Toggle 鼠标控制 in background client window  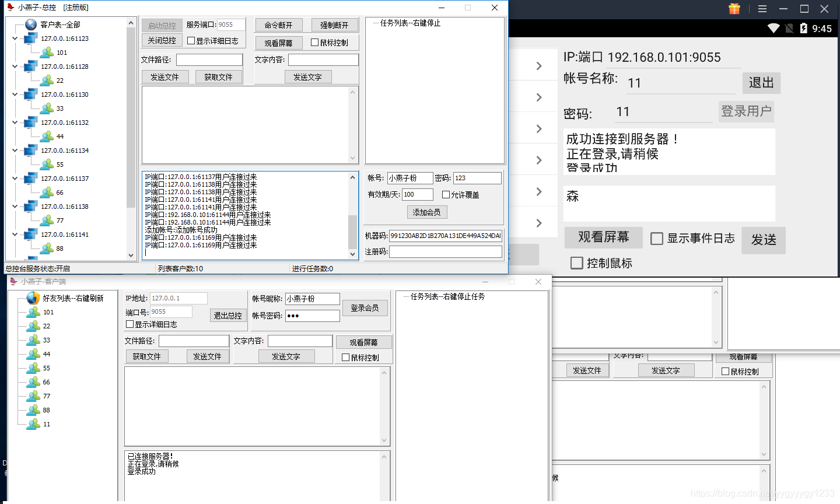tap(726, 372)
